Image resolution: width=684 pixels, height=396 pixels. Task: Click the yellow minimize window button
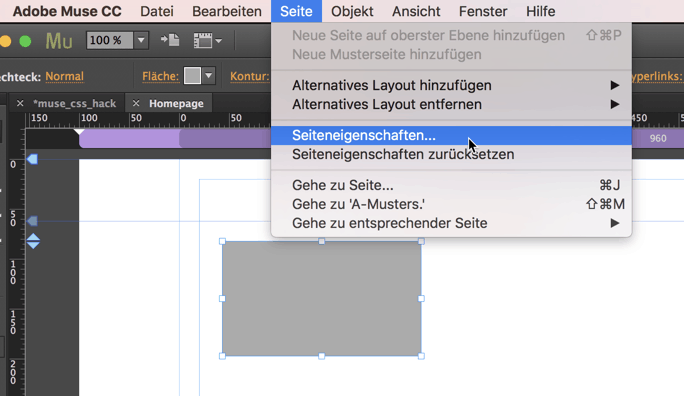click(x=5, y=41)
